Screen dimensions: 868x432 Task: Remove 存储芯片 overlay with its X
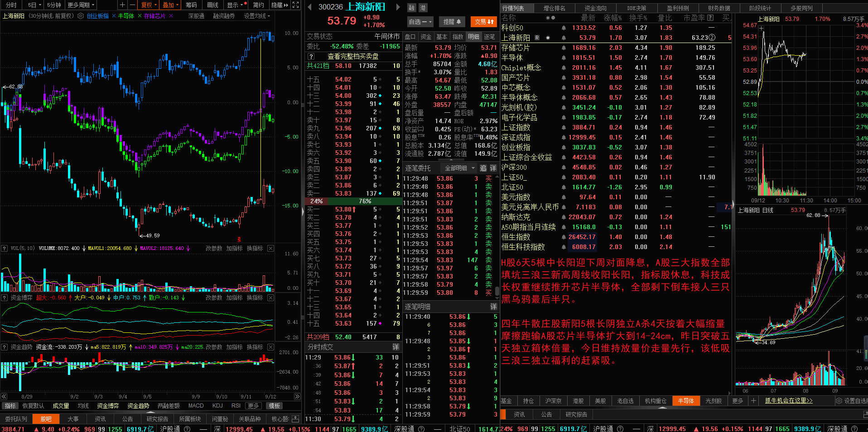tap(171, 16)
